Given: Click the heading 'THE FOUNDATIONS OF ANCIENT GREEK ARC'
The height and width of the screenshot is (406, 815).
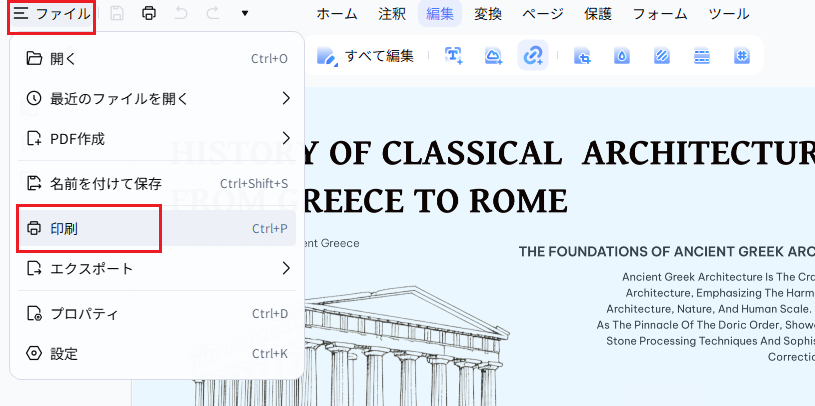Looking at the screenshot, I should click(x=666, y=252).
